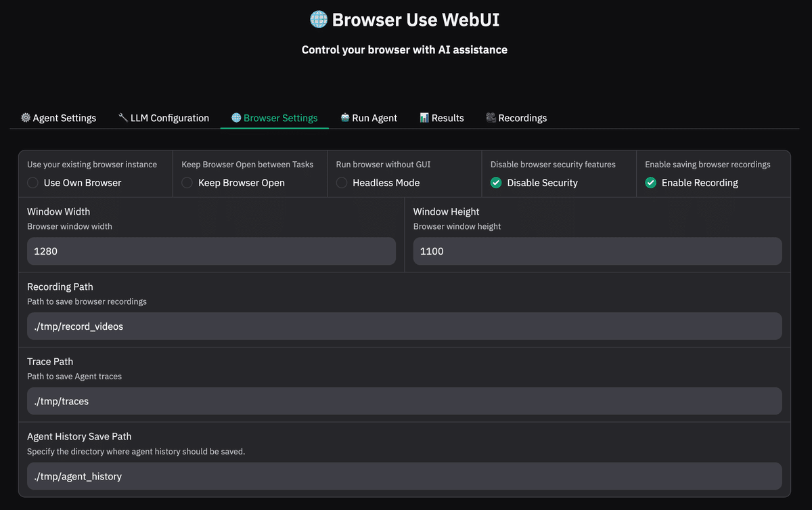Click 'Path to save browser recordings' text
The width and height of the screenshot is (812, 510).
click(87, 301)
